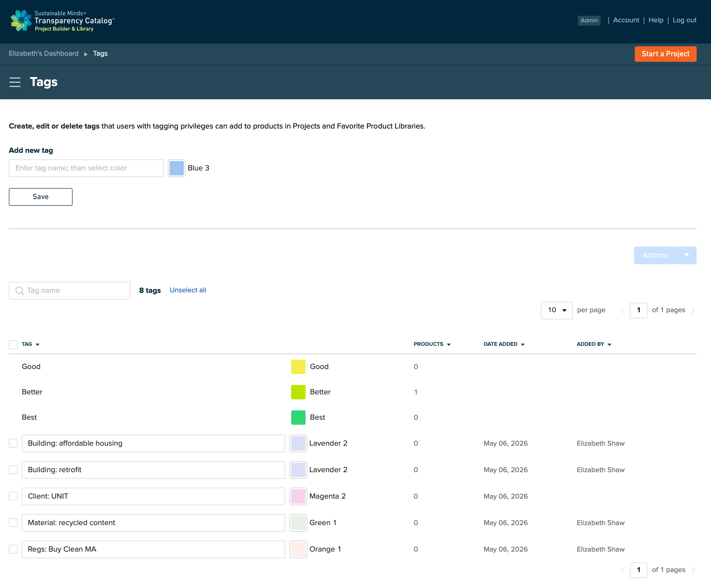Image resolution: width=711 pixels, height=588 pixels.
Task: Click the Sustainable Minds pinwheel logo
Action: point(21,21)
